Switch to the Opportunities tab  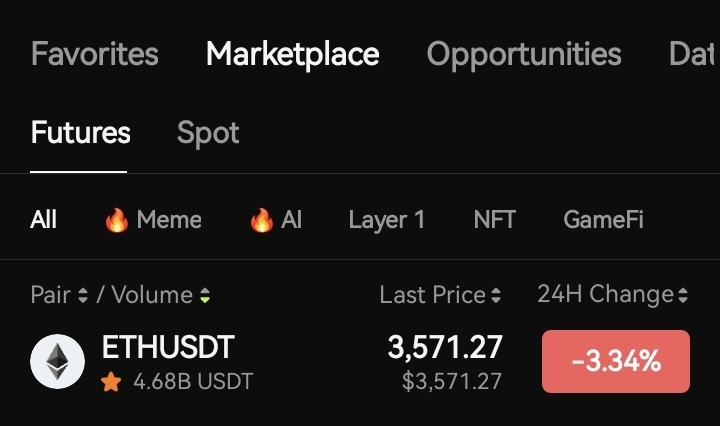point(524,55)
